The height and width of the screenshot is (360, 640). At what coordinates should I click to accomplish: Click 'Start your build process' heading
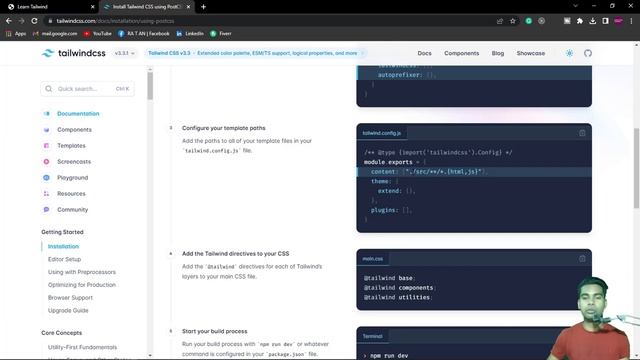point(215,331)
